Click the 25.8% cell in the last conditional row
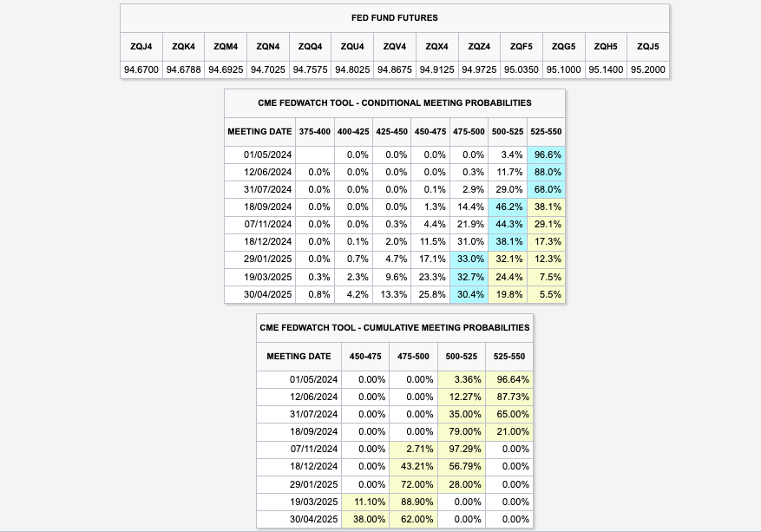This screenshot has height=532, width=761. click(430, 294)
